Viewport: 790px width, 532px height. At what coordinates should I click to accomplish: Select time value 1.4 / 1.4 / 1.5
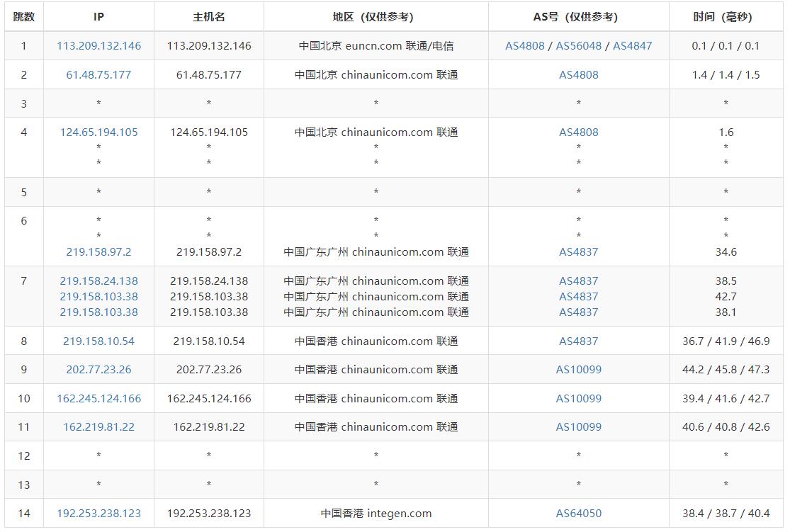pos(726,75)
